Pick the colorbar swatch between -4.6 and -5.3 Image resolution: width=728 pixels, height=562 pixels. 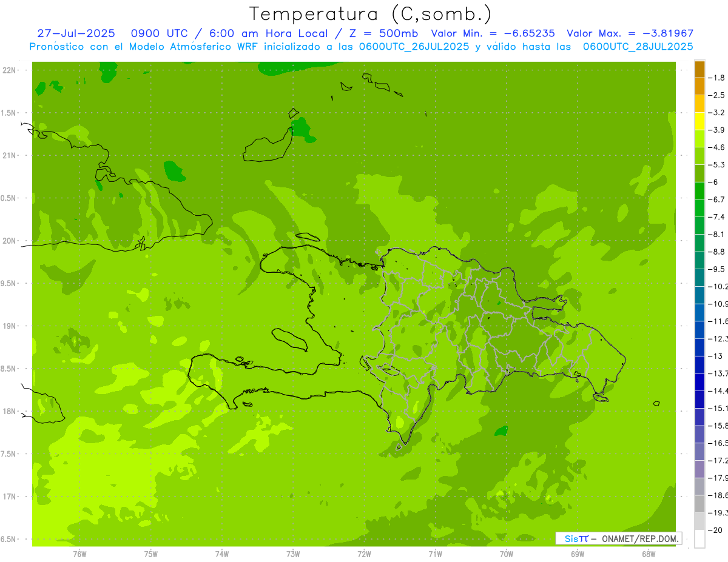[x=699, y=156]
